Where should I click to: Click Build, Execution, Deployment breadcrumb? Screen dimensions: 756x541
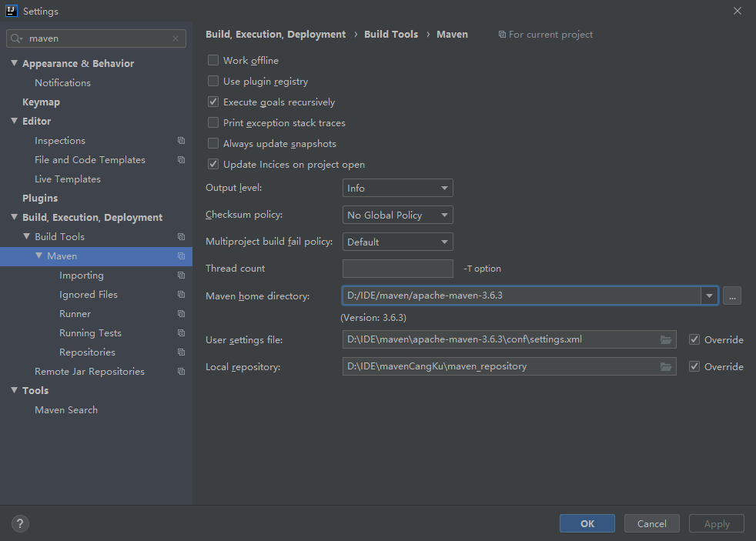click(276, 34)
